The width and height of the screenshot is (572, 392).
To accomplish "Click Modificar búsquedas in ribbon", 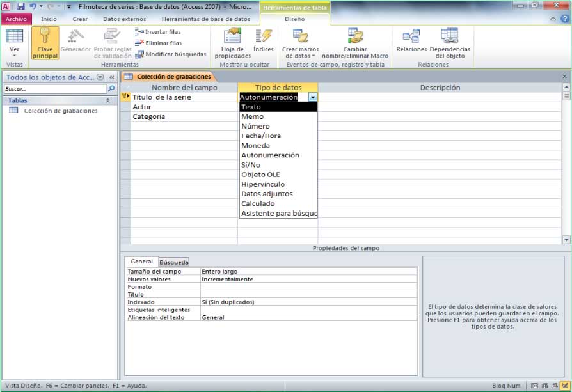I will click(x=170, y=54).
